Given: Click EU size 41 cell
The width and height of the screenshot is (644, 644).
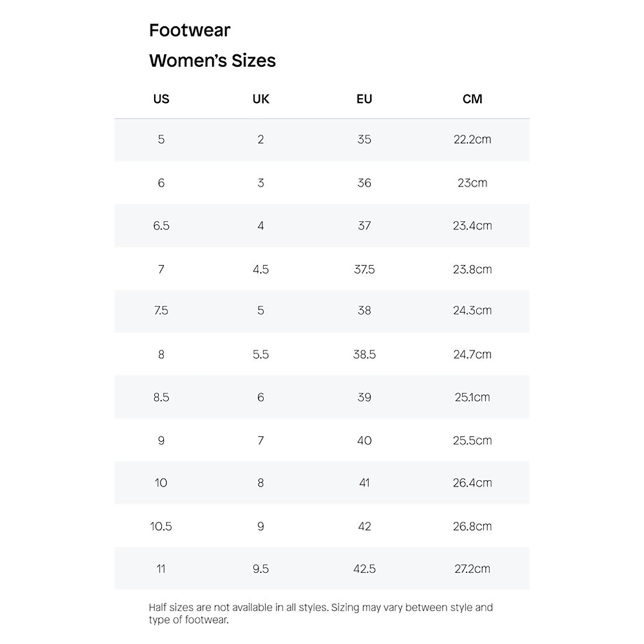Looking at the screenshot, I should coord(364,482).
